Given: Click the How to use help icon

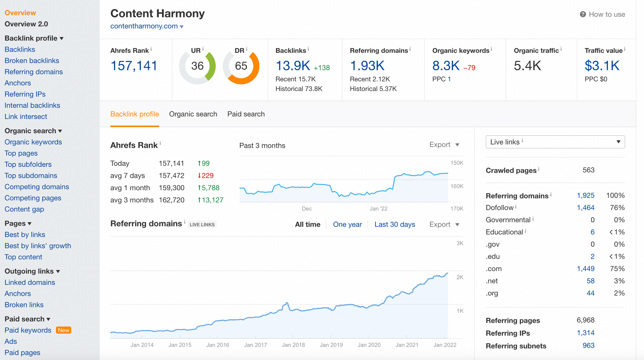Looking at the screenshot, I should (583, 14).
